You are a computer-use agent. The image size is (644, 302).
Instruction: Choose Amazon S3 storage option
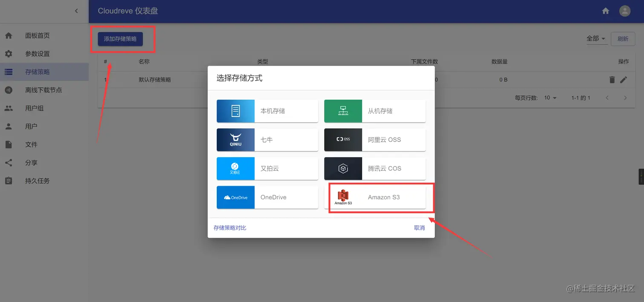375,197
